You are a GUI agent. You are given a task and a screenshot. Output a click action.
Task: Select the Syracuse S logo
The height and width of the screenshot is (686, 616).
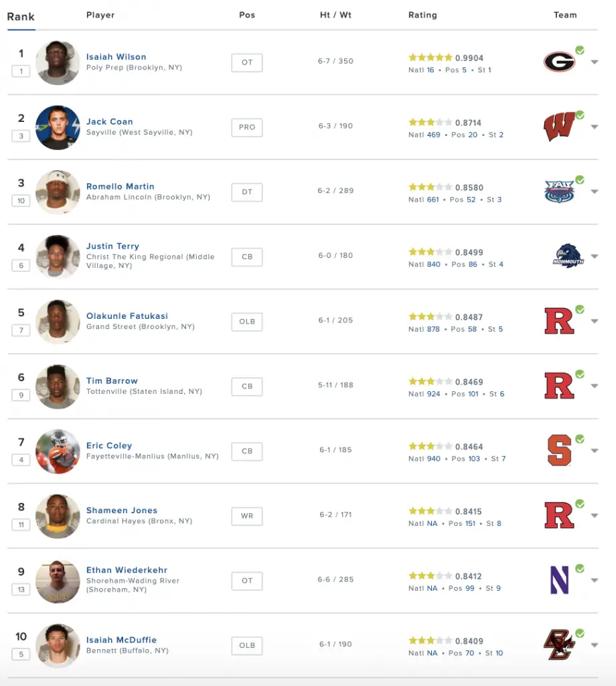pyautogui.click(x=560, y=450)
